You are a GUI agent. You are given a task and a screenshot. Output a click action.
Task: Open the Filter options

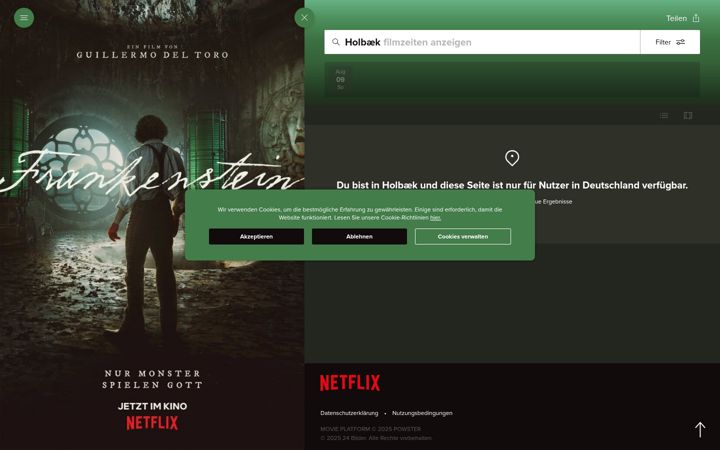pos(670,42)
